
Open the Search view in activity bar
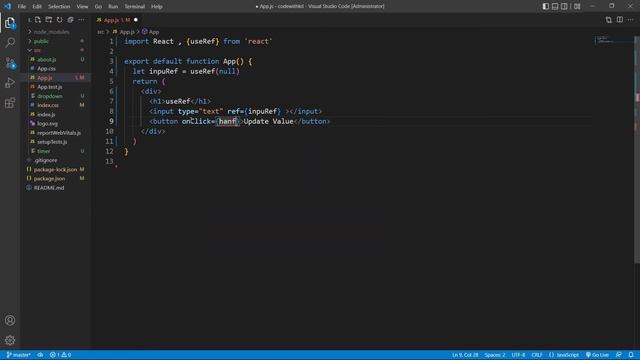point(10,42)
